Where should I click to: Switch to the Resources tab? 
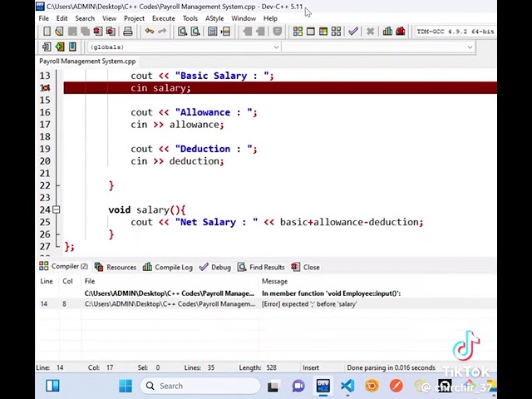click(x=116, y=268)
